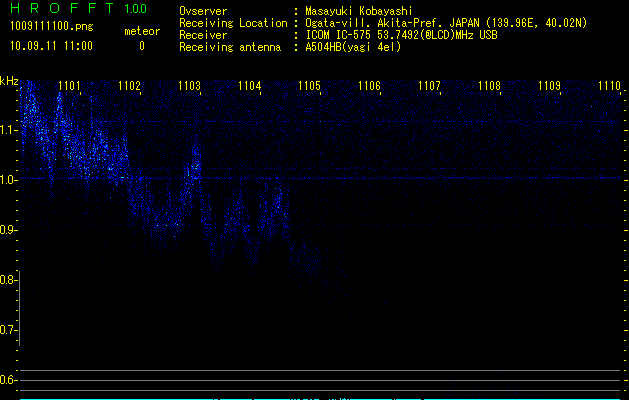Click the 1.0 kHz frequency axis label
The height and width of the screenshot is (400, 629).
click(x=7, y=180)
